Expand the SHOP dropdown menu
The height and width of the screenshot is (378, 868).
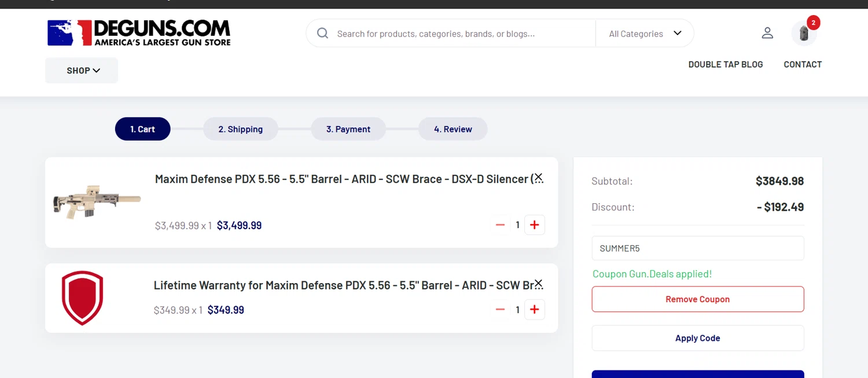pyautogui.click(x=82, y=71)
